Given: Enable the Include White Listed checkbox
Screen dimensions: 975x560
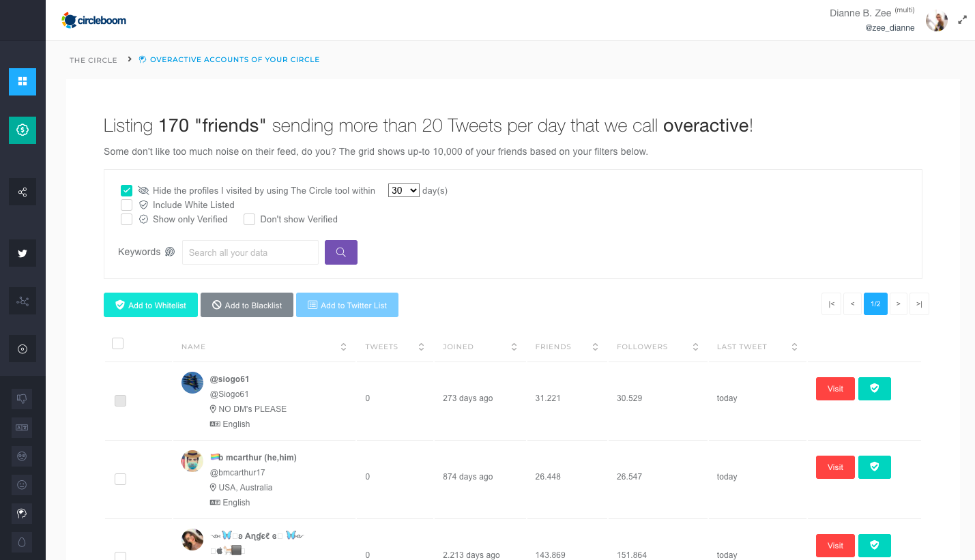Looking at the screenshot, I should click(x=126, y=205).
